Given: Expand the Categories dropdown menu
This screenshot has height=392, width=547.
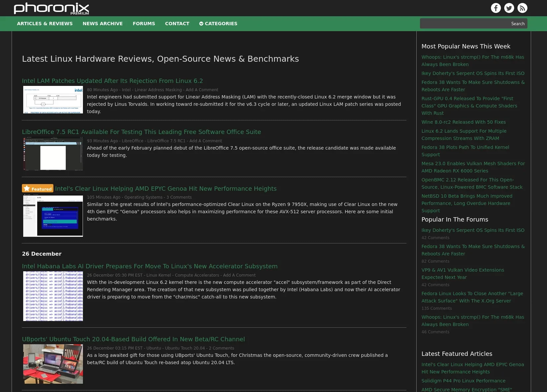Looking at the screenshot, I should (218, 24).
